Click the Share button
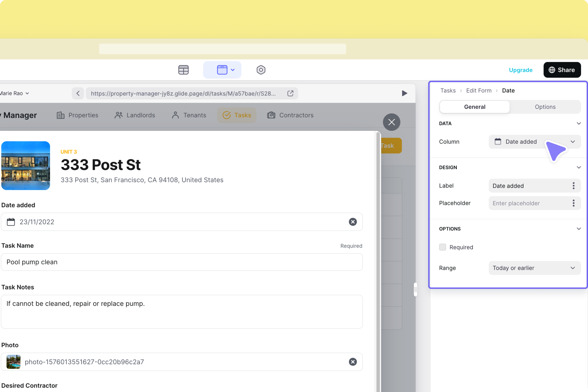588x392 pixels. tap(562, 70)
